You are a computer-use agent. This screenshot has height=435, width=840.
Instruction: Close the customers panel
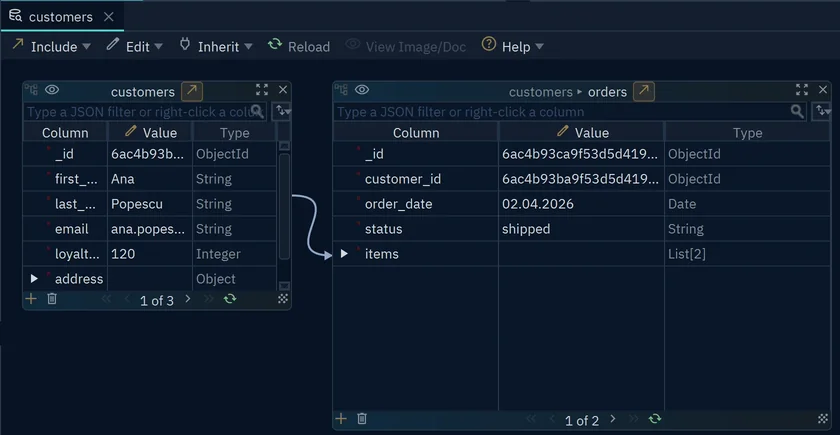(283, 89)
